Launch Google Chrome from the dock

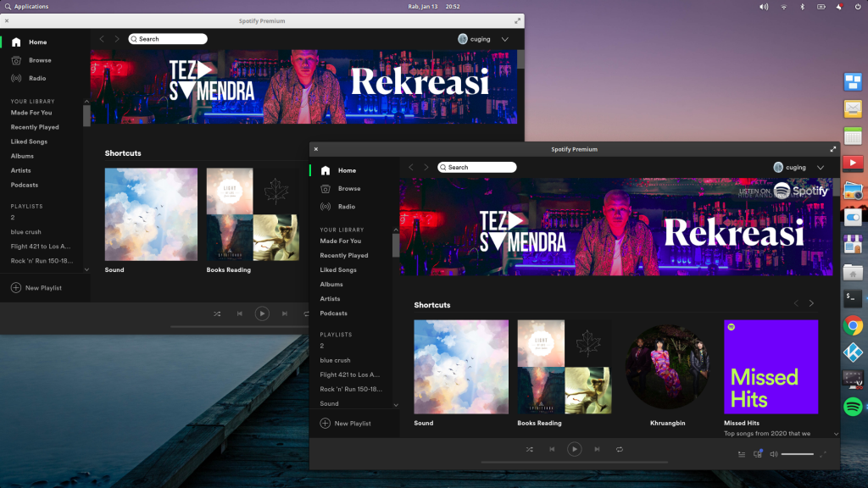pos(853,325)
